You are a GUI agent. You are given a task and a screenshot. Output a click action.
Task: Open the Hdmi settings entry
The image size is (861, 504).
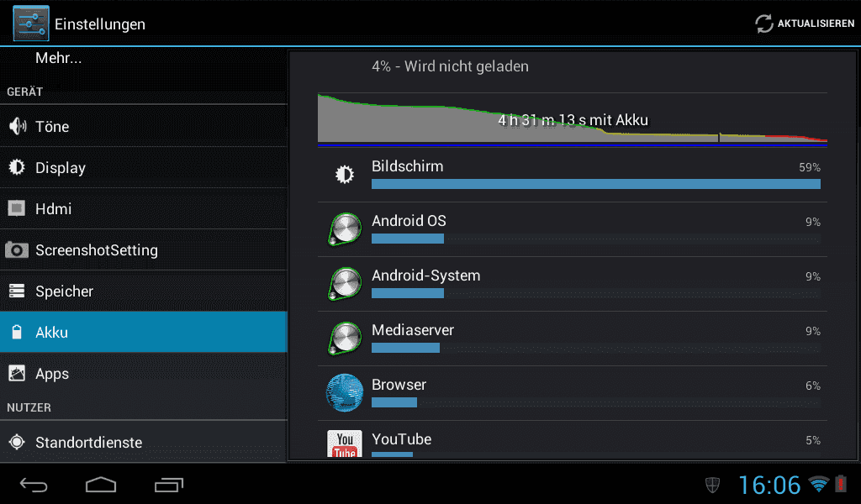[x=144, y=208]
